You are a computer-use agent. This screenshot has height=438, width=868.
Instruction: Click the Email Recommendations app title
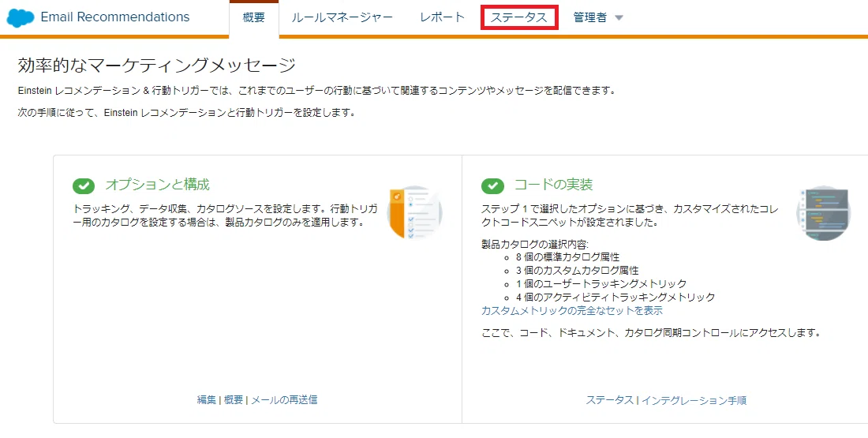coord(115,17)
